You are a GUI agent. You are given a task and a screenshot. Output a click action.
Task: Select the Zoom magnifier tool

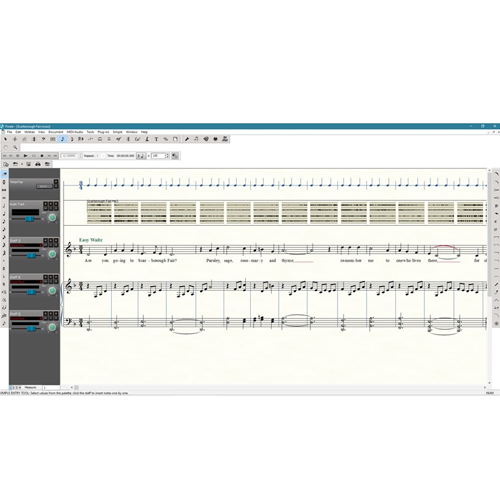point(15,147)
